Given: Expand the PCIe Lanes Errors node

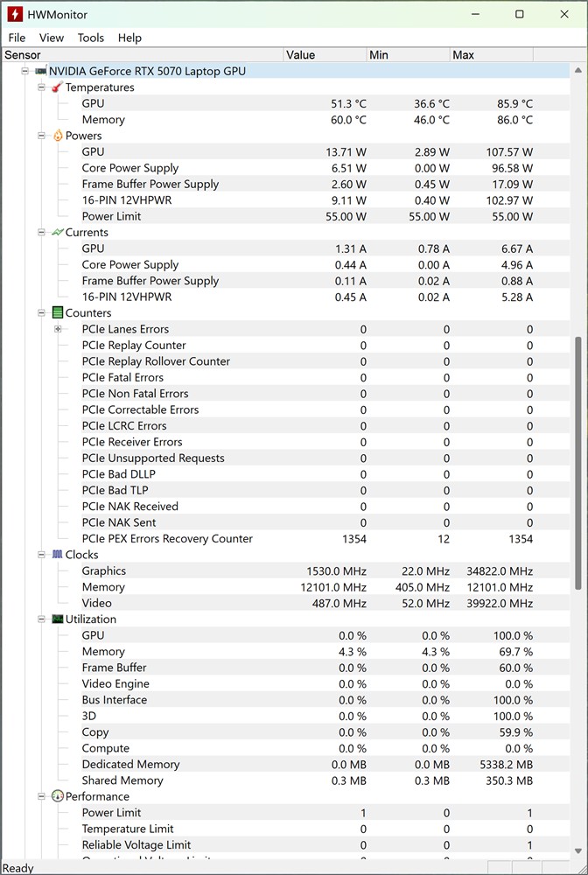Looking at the screenshot, I should [58, 329].
